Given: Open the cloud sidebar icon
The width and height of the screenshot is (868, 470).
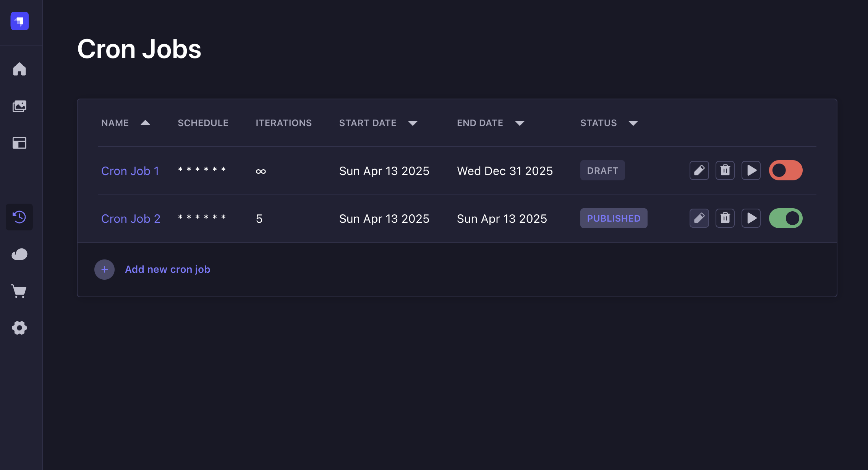Looking at the screenshot, I should tap(19, 254).
